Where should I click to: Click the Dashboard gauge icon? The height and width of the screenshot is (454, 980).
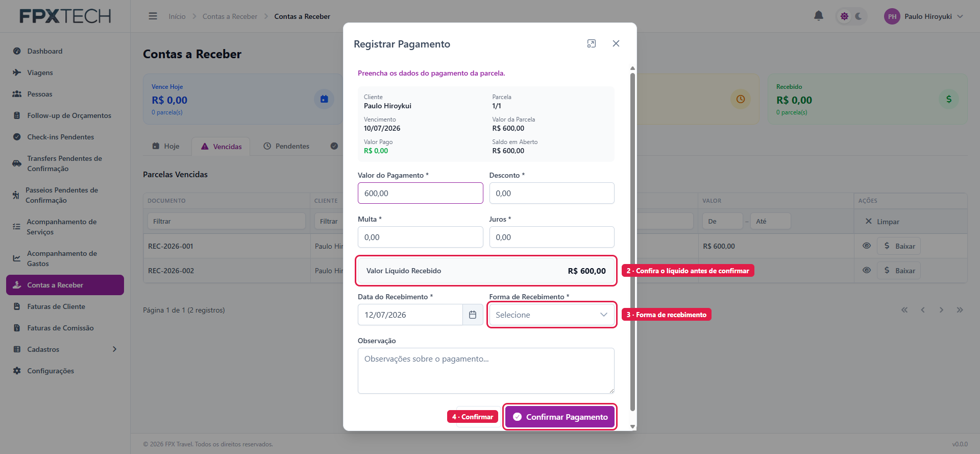click(x=17, y=51)
